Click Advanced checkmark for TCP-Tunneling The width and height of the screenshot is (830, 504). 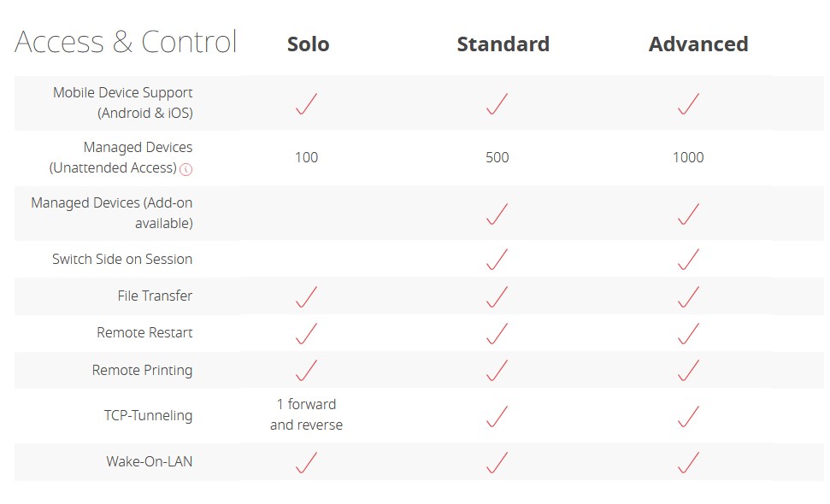click(688, 416)
